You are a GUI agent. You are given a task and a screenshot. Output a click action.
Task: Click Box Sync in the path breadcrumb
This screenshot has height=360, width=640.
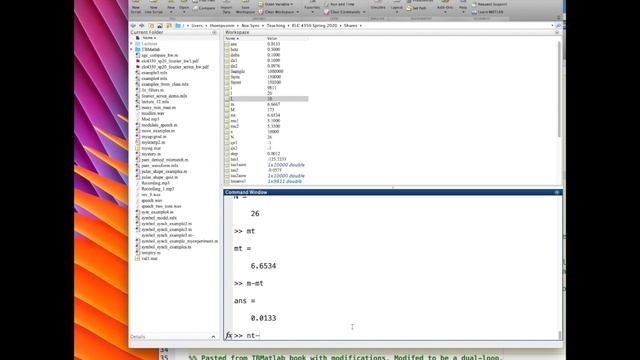(x=250, y=25)
